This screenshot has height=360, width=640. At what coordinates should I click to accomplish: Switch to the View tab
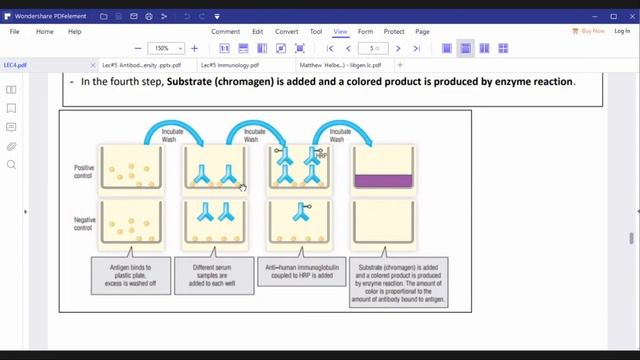pos(340,31)
